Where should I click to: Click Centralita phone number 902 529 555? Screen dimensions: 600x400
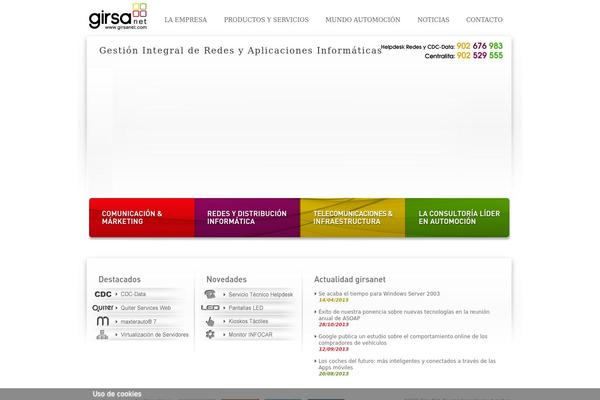click(479, 56)
